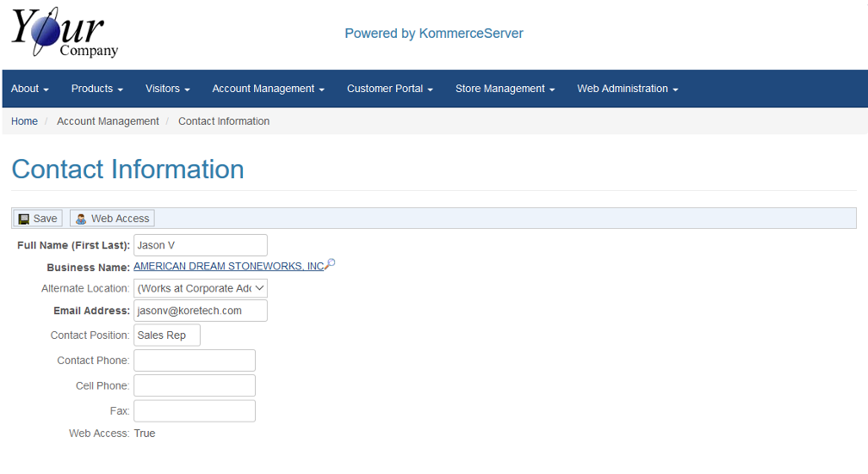
Task: Click into the Full Name field
Action: (201, 245)
